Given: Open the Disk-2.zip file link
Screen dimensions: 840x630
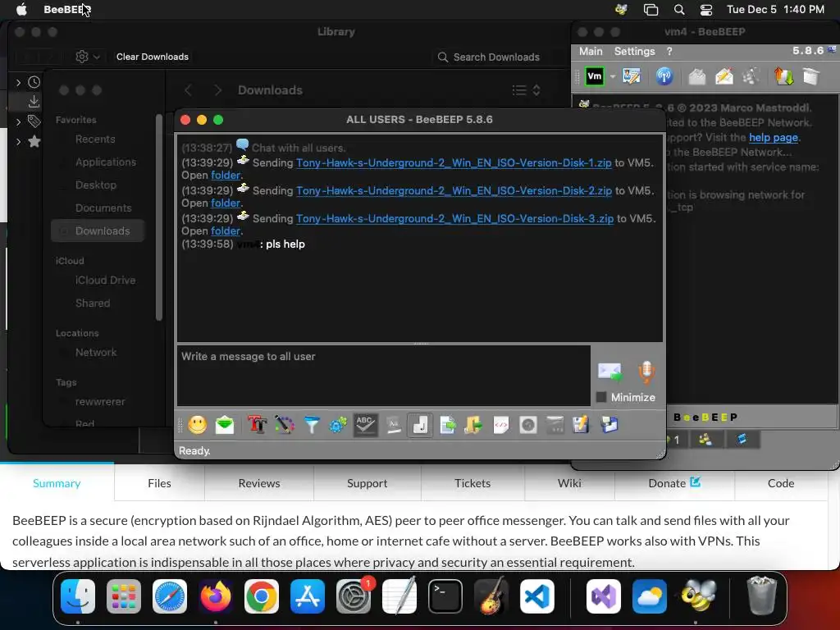Looking at the screenshot, I should [x=454, y=190].
